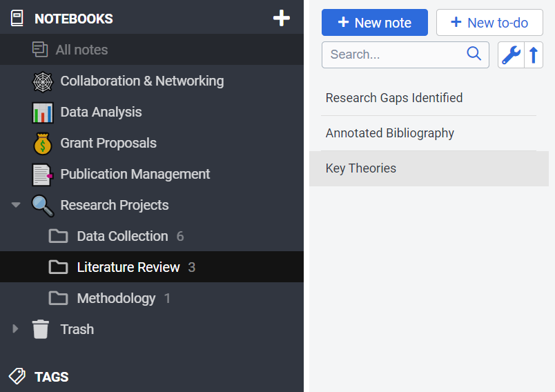Click the bar chart Data Analysis icon

(43, 112)
